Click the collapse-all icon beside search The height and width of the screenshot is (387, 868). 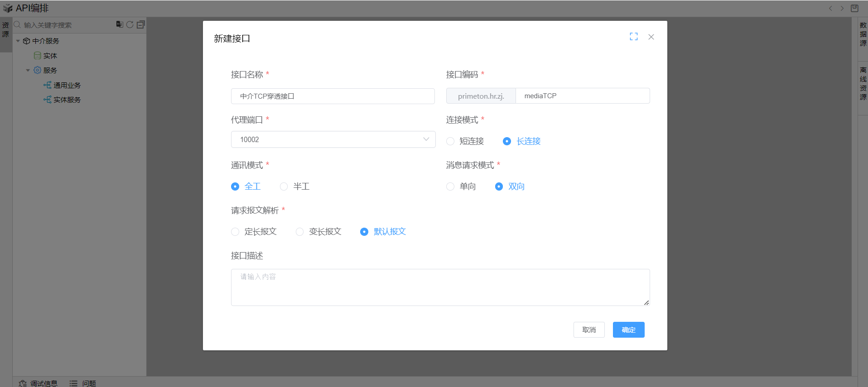click(141, 24)
